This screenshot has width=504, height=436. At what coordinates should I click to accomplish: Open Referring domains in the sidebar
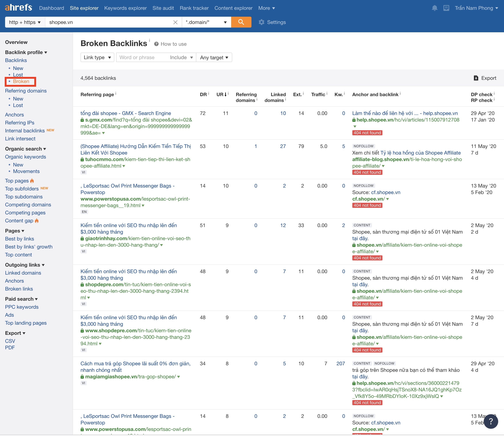(26, 91)
